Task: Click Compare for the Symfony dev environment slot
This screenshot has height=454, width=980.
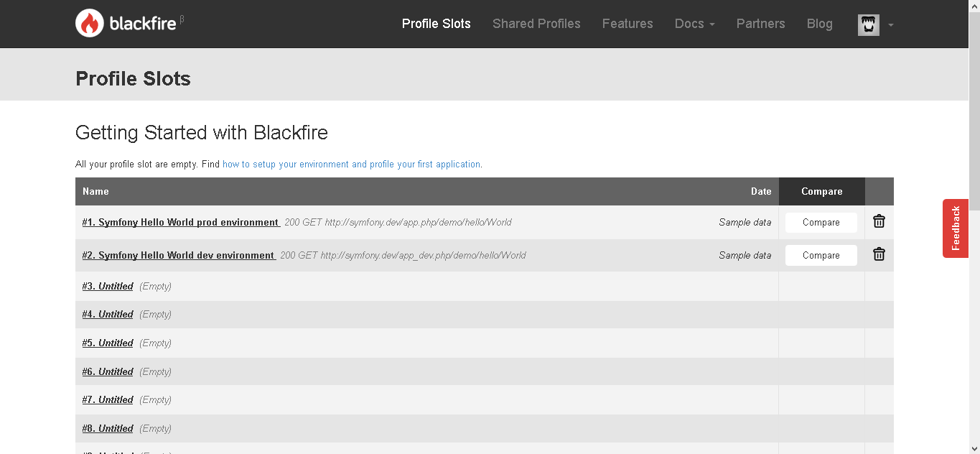Action: (x=821, y=256)
